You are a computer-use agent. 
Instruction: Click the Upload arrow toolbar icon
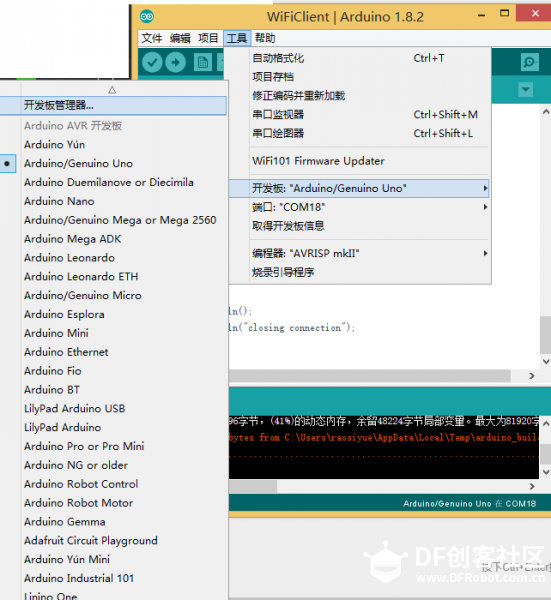(x=176, y=62)
